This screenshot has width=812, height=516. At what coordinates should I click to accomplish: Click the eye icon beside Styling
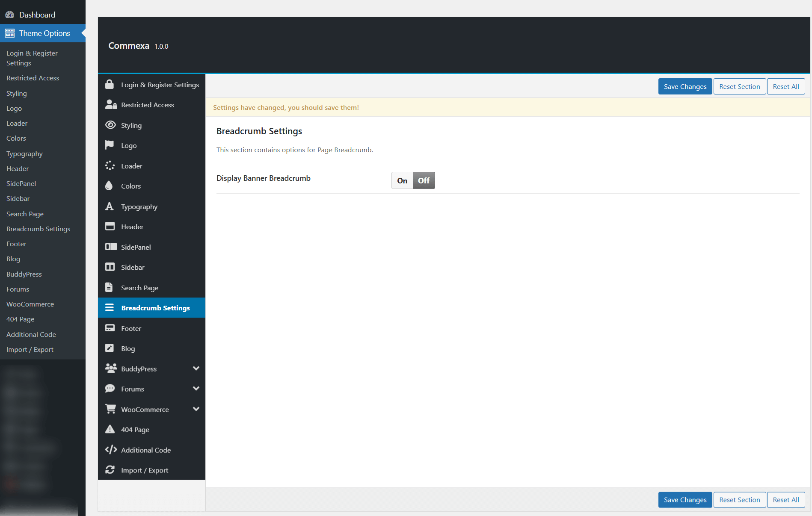[110, 125]
